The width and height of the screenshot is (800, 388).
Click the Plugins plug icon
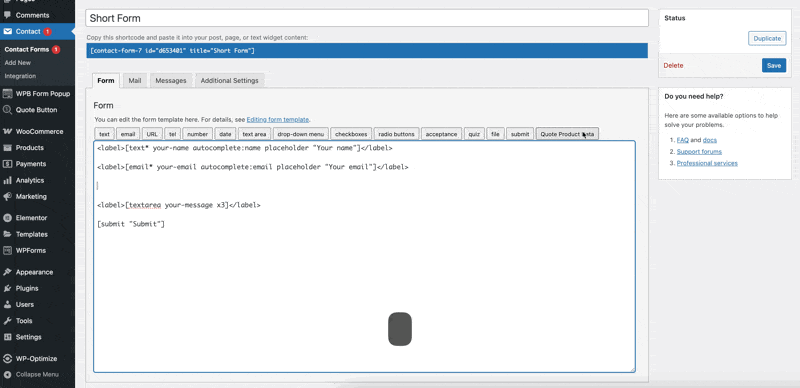(x=7, y=288)
